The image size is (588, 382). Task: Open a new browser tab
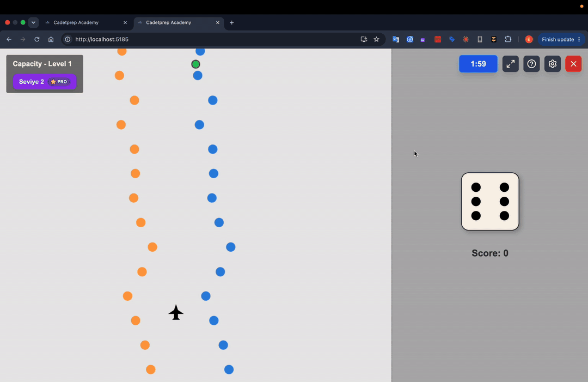pyautogui.click(x=232, y=22)
